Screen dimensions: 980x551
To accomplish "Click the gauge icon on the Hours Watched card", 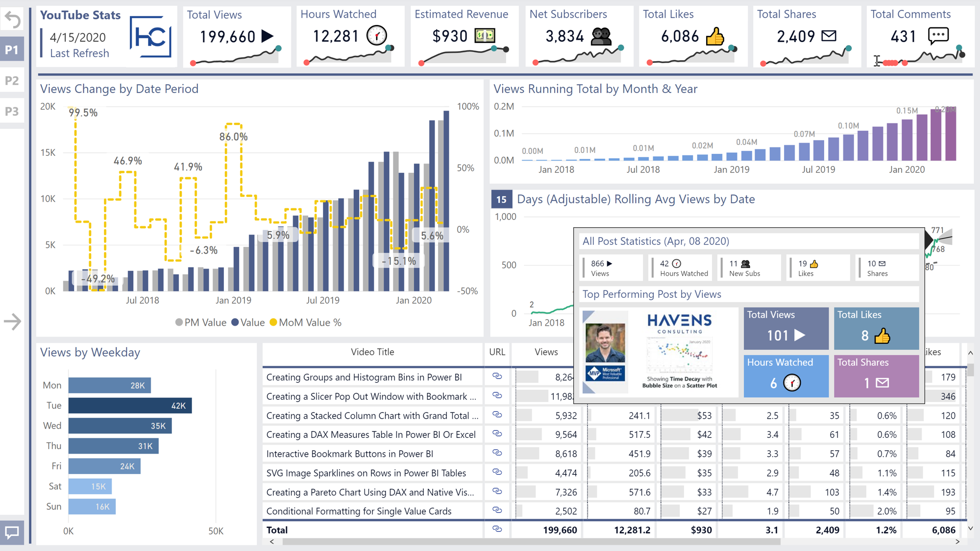I will [376, 36].
